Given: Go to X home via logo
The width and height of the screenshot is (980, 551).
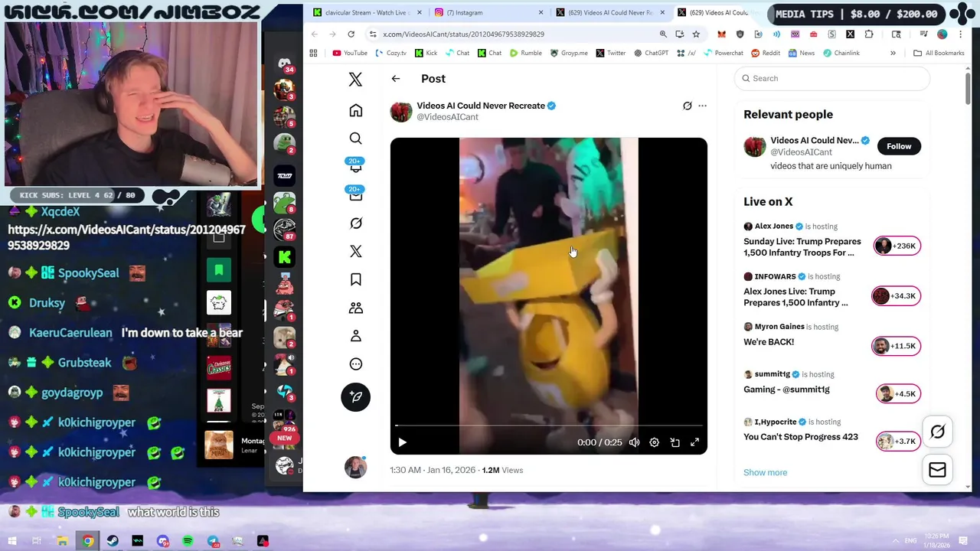Looking at the screenshot, I should 355,79.
